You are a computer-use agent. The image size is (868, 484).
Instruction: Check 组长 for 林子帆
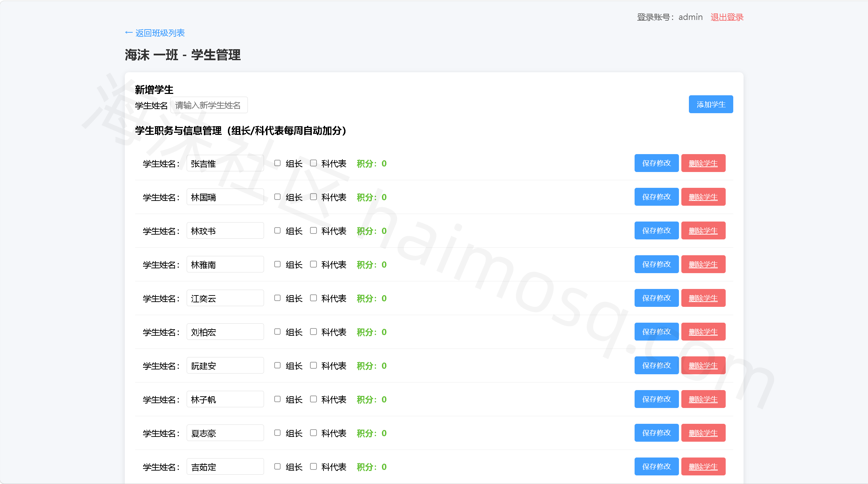tap(277, 399)
